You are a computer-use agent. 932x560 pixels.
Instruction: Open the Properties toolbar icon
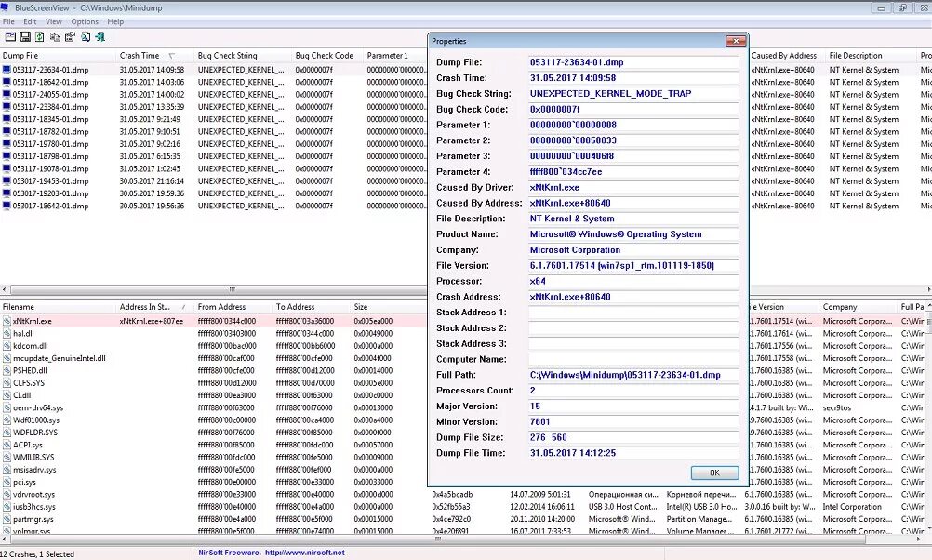70,37
